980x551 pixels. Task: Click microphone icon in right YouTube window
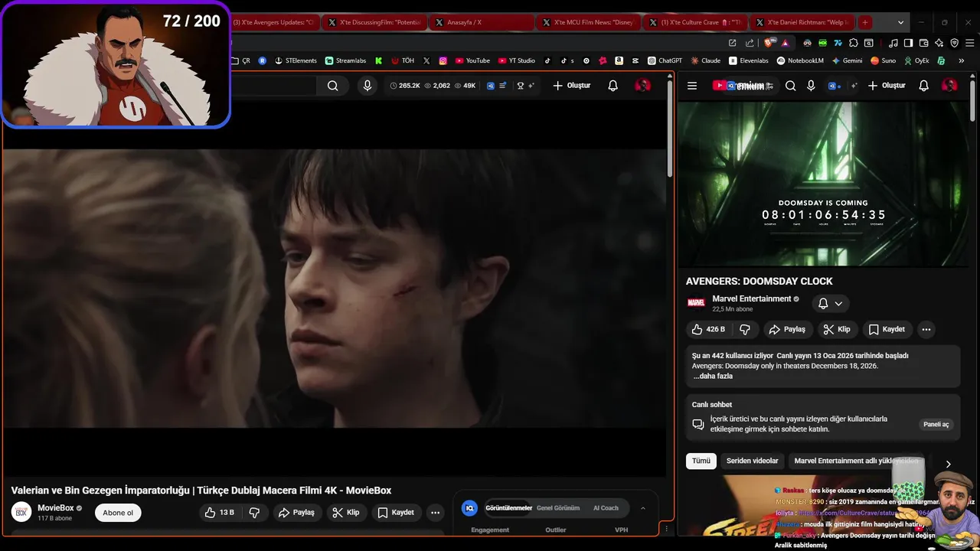click(811, 86)
